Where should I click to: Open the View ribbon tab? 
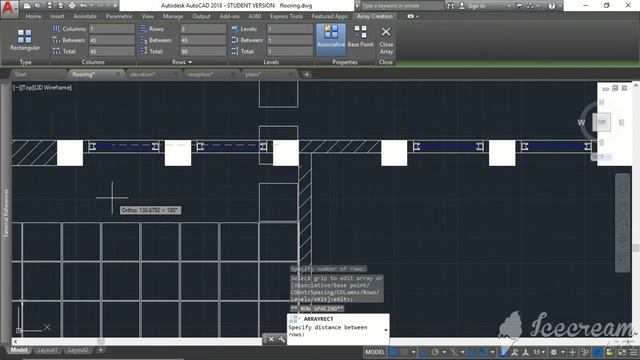pyautogui.click(x=147, y=16)
